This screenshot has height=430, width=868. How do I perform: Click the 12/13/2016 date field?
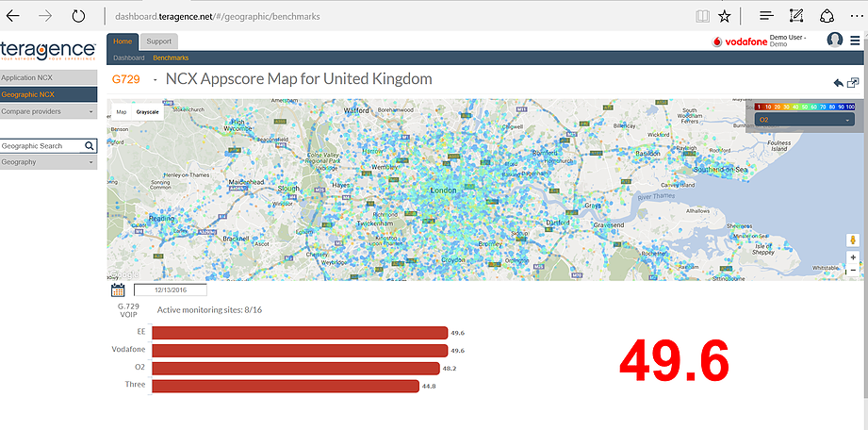coord(171,289)
